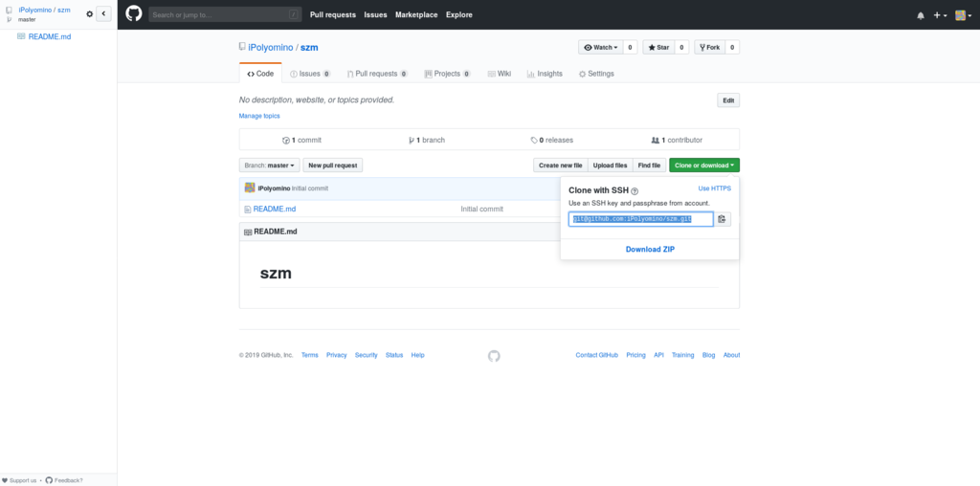This screenshot has width=980, height=486.
Task: Click the help question mark next to Clone with SSH
Action: coord(635,191)
